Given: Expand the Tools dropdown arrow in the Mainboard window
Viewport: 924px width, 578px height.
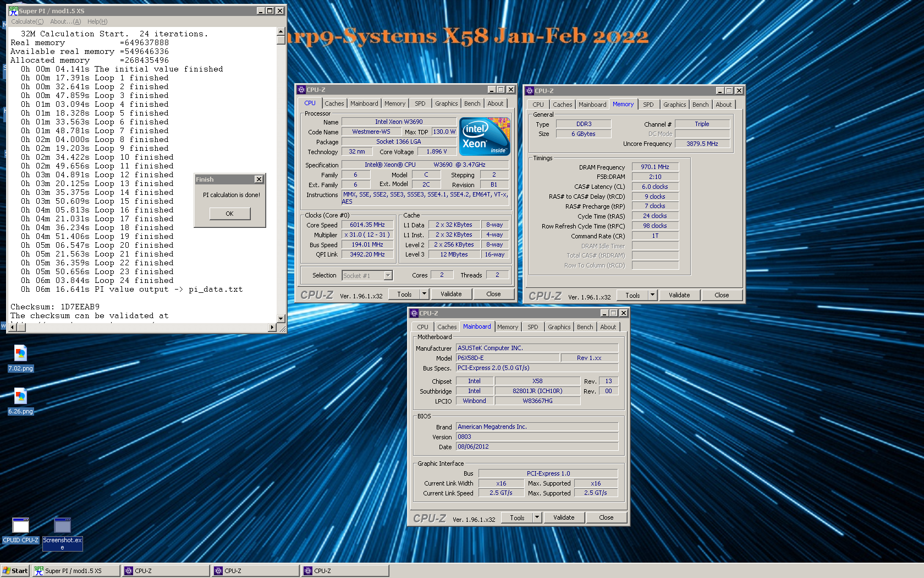Looking at the screenshot, I should [537, 517].
